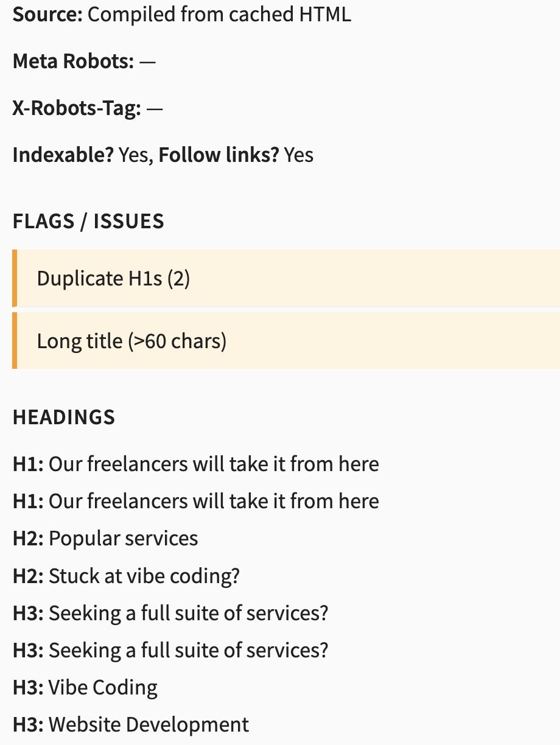
Task: Click the Yes value after Follow links
Action: (299, 155)
